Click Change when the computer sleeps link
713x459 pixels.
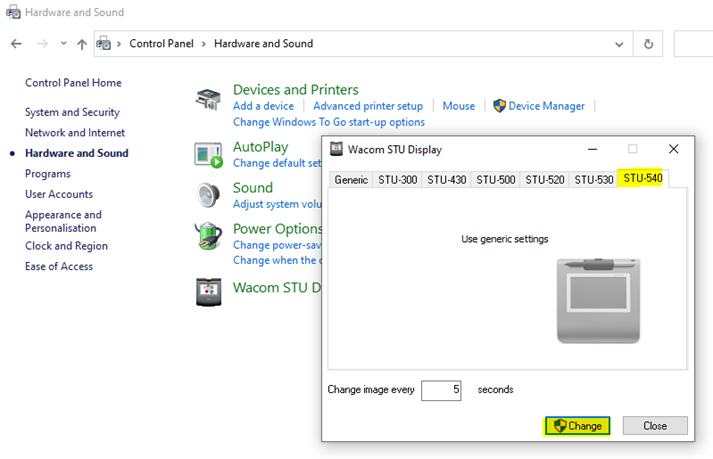[277, 260]
